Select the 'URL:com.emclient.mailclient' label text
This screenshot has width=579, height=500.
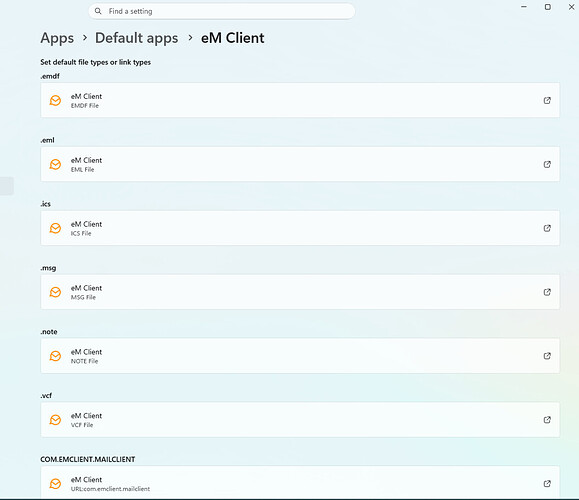[110, 489]
